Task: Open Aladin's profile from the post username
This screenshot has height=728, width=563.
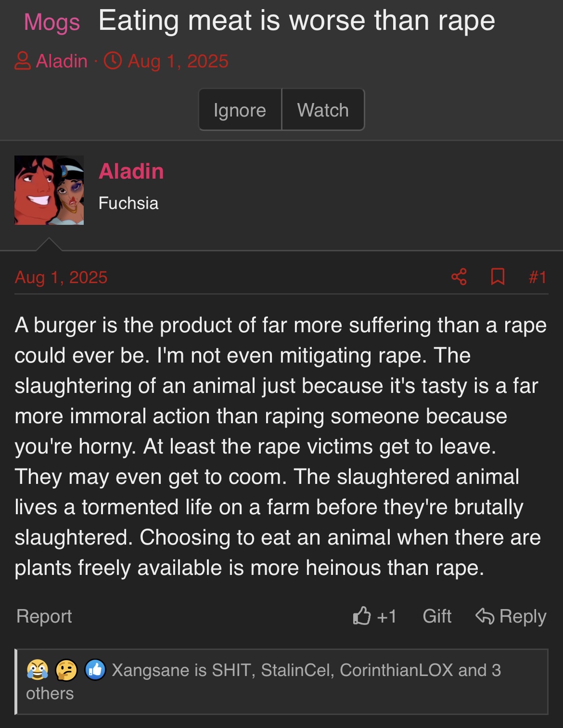Action: 131,171
